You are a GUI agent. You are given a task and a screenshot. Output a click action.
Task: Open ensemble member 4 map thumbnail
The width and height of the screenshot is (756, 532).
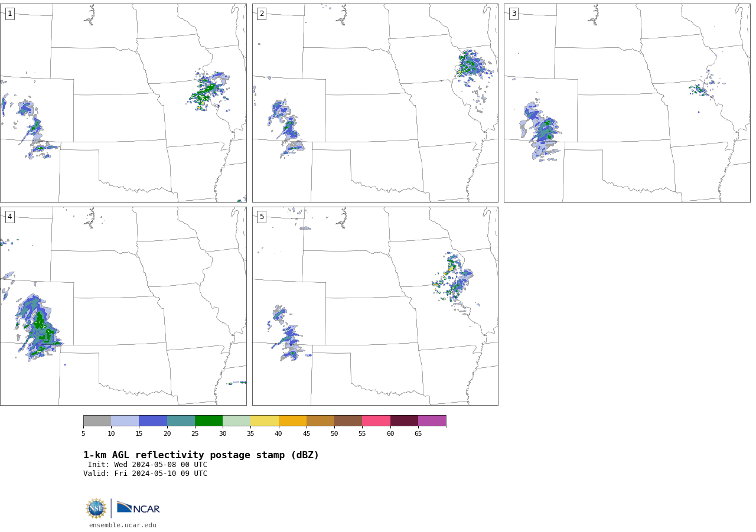click(x=123, y=306)
